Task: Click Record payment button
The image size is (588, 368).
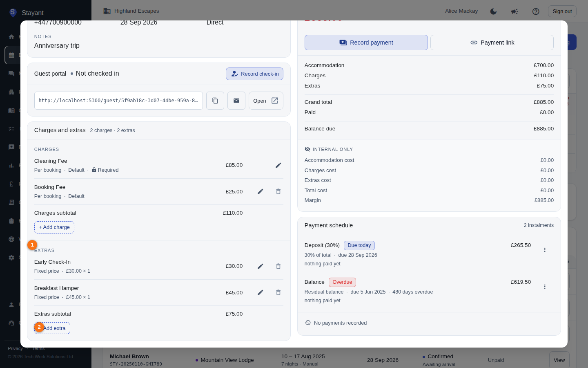Action: pos(366,43)
